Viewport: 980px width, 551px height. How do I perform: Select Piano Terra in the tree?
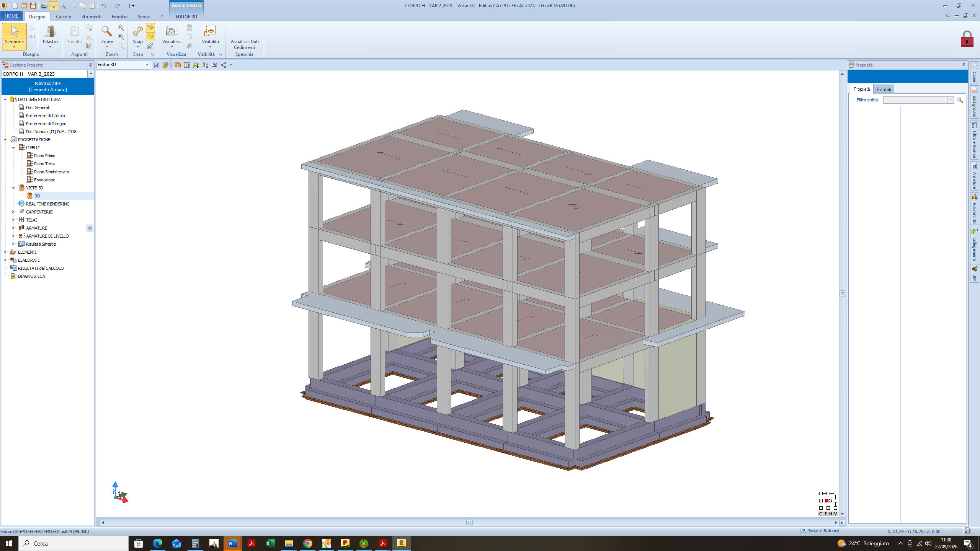(x=44, y=164)
